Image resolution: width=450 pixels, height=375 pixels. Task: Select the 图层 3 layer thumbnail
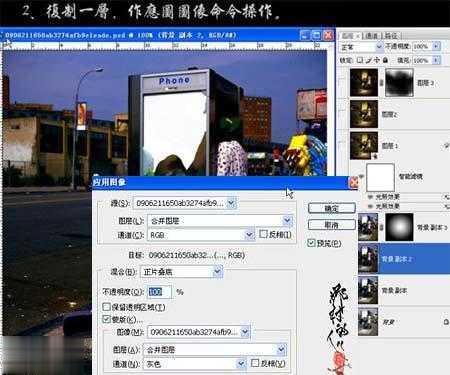(x=364, y=83)
